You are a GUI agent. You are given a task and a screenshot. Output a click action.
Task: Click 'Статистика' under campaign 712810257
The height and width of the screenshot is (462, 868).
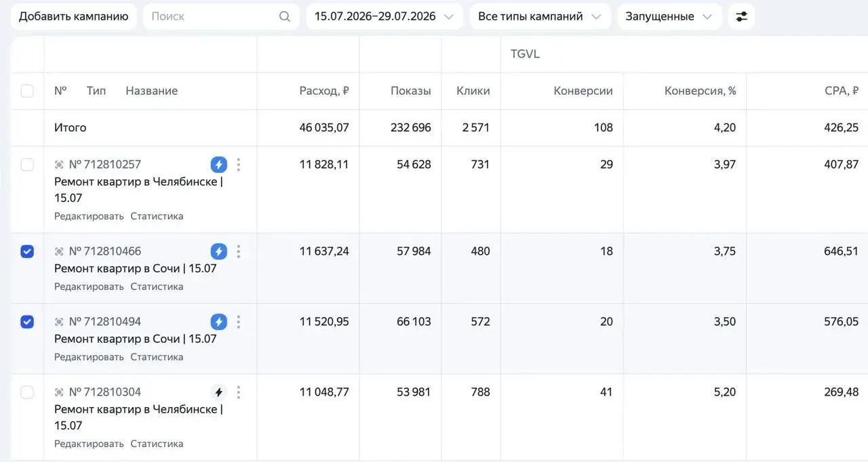157,216
